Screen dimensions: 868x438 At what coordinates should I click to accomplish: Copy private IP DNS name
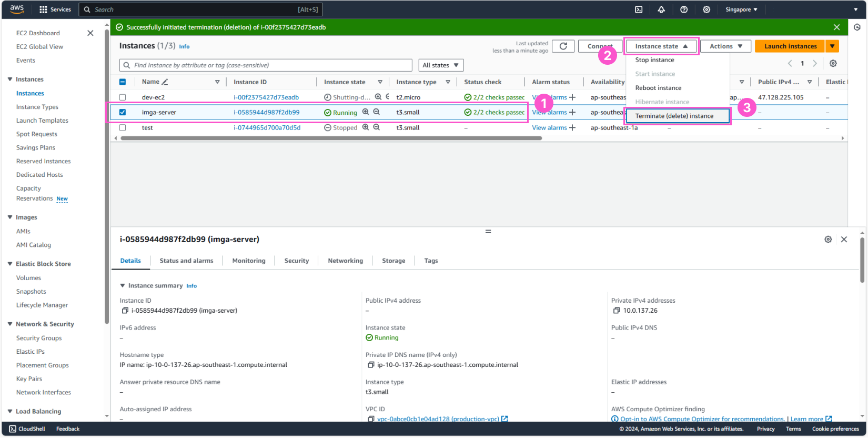tap(371, 365)
